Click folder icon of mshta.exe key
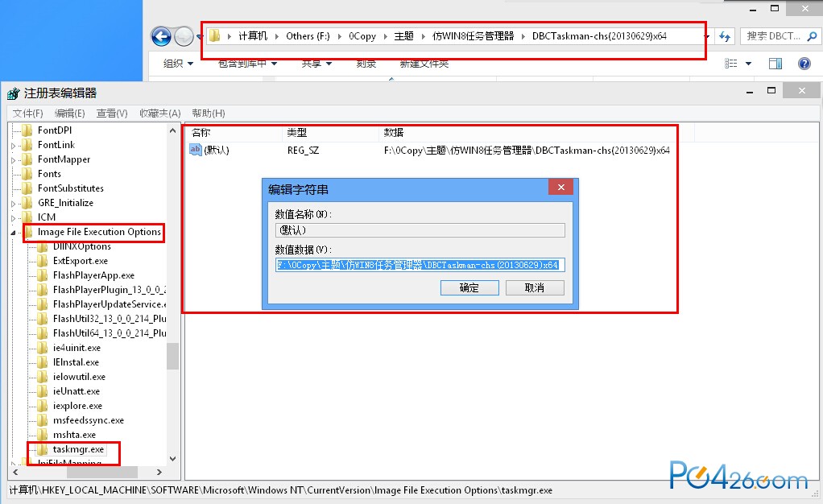This screenshot has height=504, width=823. (x=43, y=435)
